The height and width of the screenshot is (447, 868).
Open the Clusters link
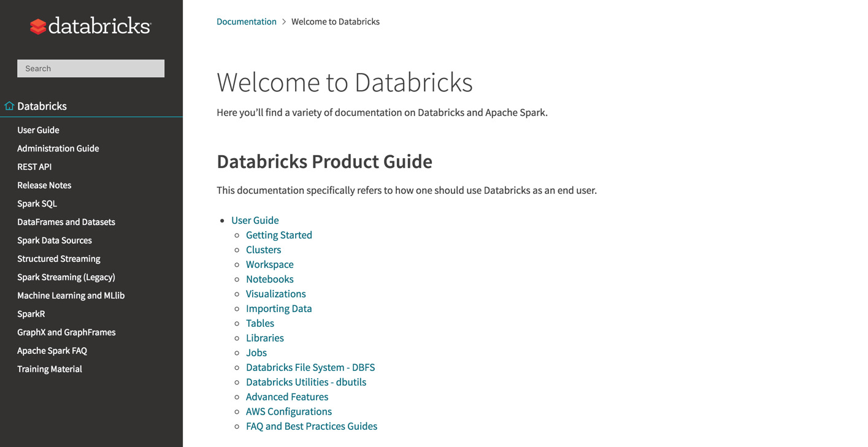pyautogui.click(x=263, y=250)
